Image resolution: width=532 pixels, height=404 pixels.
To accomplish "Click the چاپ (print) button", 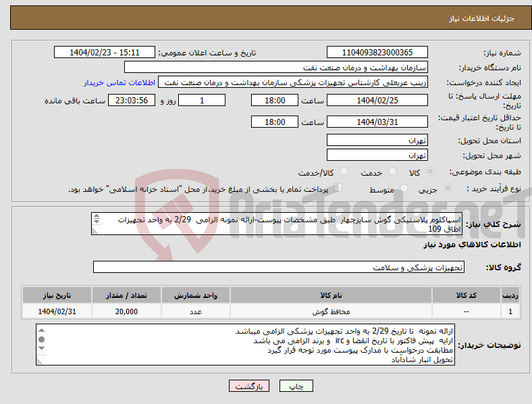I will click(296, 386).
